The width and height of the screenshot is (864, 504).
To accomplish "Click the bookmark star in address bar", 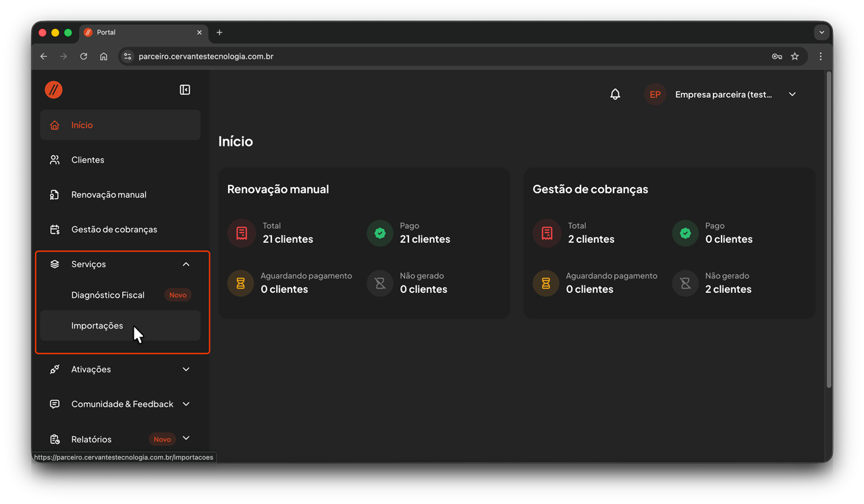I will coord(794,57).
